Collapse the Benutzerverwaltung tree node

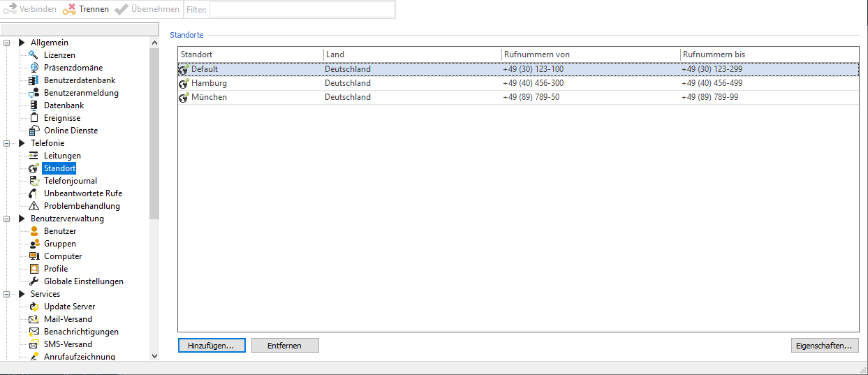click(x=7, y=219)
